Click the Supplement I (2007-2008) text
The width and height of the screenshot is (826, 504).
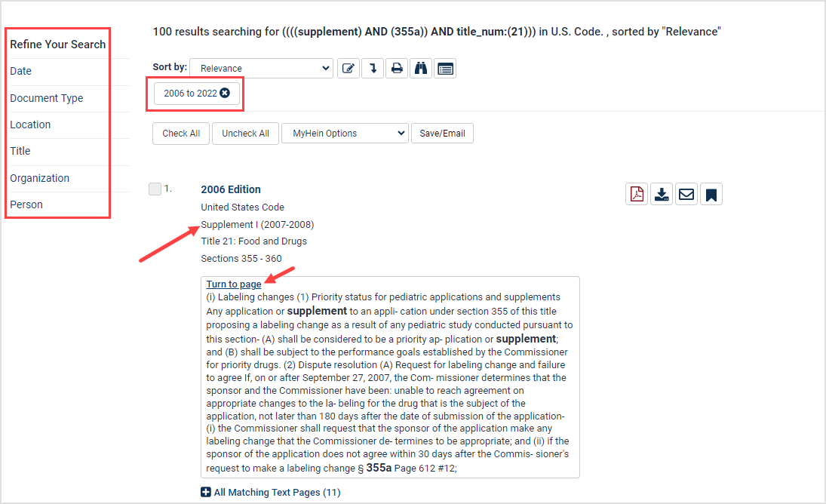coord(257,224)
